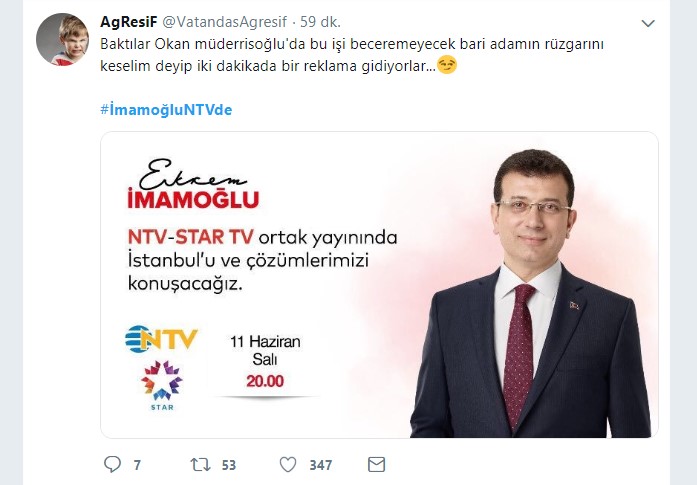Open the @VatandasAgresif handle link
Screen dimensions: 697x485
tap(225, 21)
